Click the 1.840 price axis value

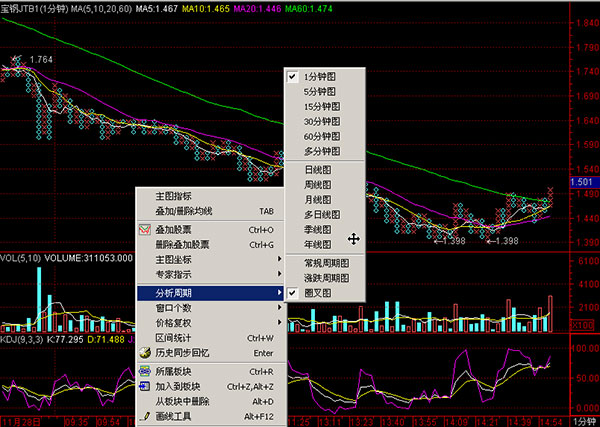588,23
